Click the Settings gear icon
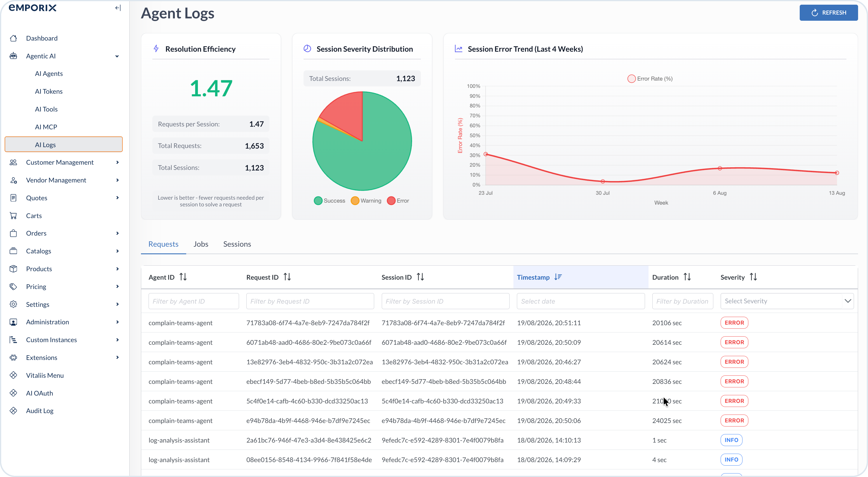 13,304
